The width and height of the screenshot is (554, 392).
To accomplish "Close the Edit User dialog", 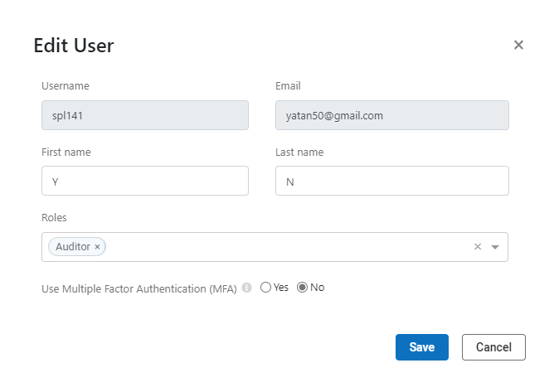I will click(x=518, y=45).
